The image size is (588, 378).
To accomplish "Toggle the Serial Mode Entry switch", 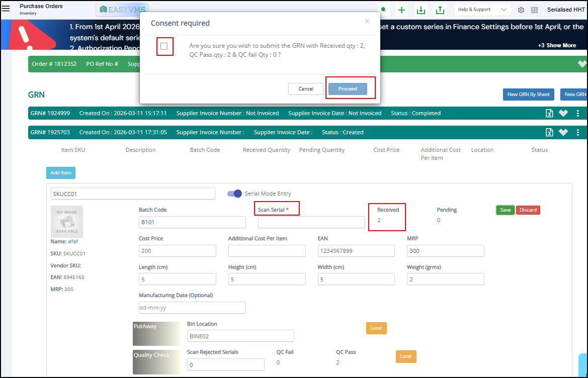I will pos(234,194).
